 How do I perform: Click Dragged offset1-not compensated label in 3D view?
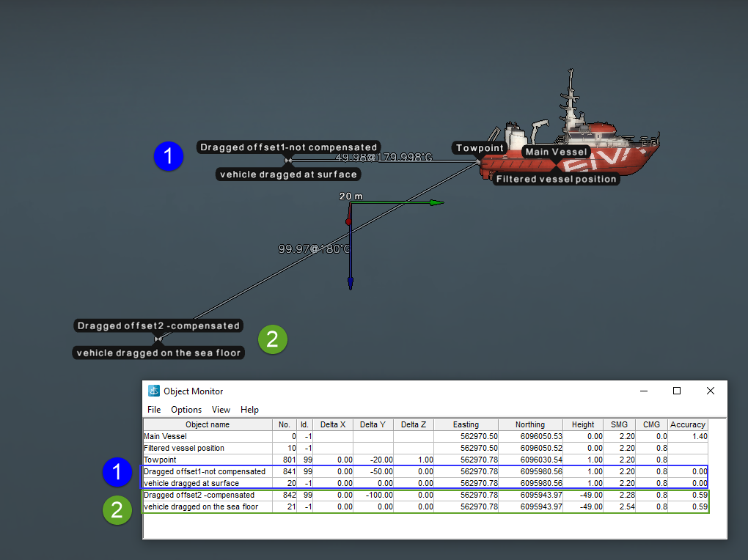coord(289,147)
